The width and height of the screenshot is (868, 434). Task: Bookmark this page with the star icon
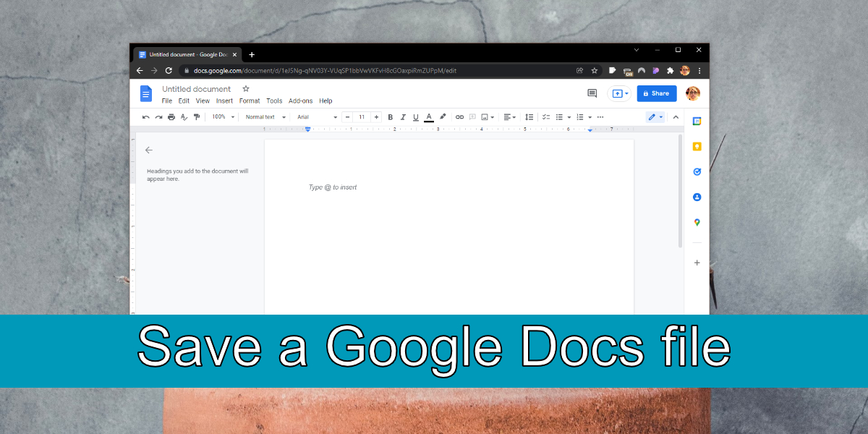click(x=595, y=71)
